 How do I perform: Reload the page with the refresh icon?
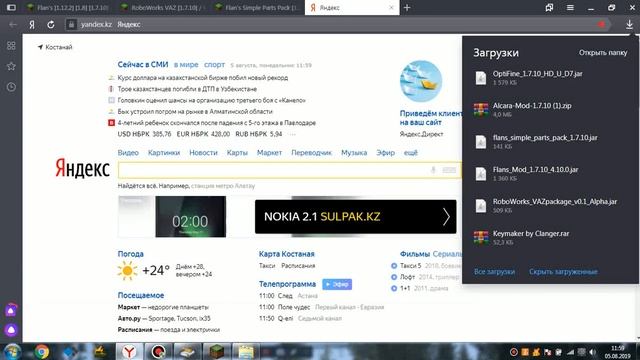click(51, 24)
